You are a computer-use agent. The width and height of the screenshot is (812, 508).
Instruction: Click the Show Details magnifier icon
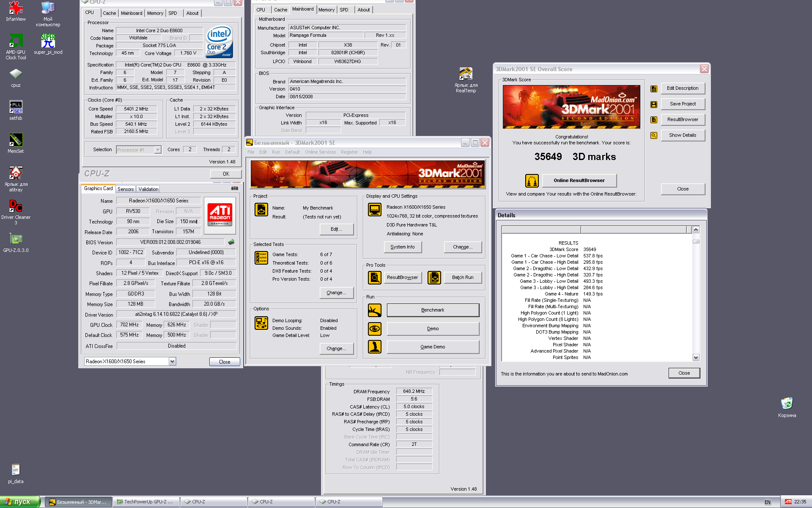pos(654,135)
